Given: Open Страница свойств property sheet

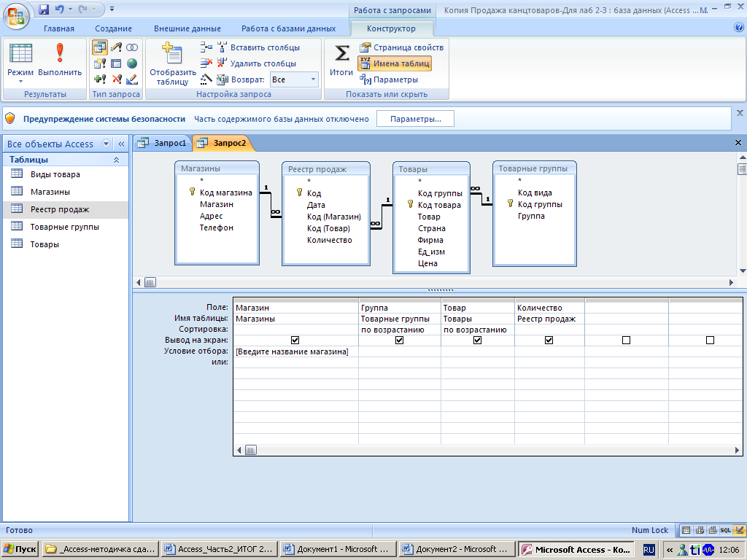Looking at the screenshot, I should [402, 47].
